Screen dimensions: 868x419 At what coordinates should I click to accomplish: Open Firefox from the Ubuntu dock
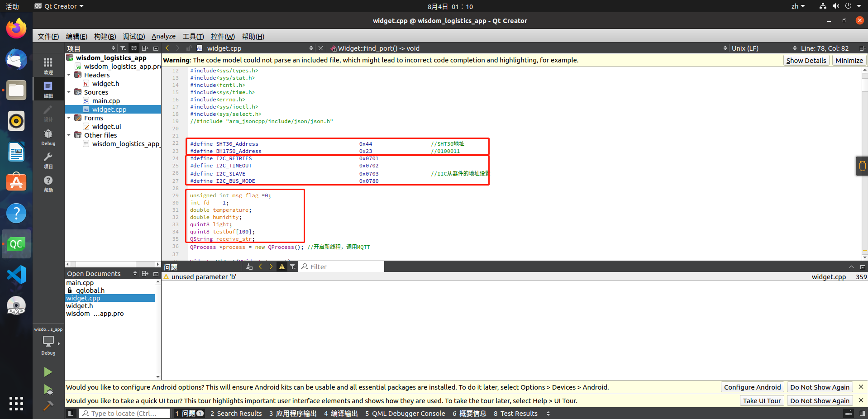pos(16,29)
